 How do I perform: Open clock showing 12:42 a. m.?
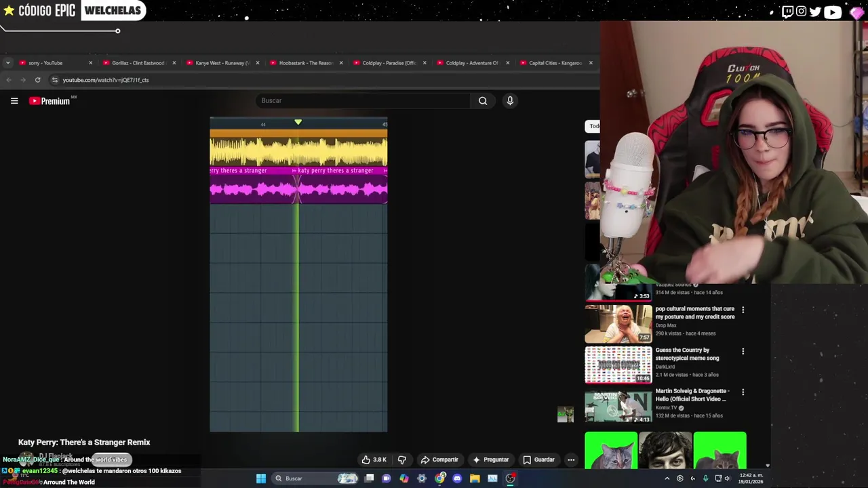[751, 479]
